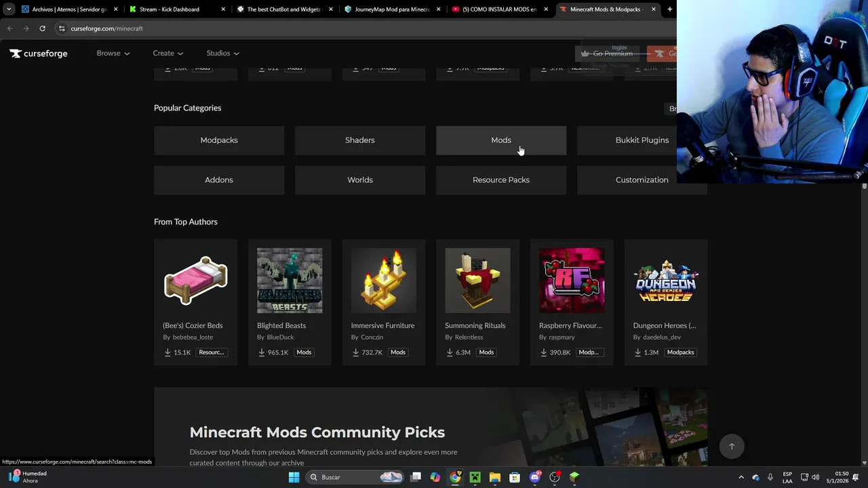
Task: Click the Go Premium button
Action: [607, 54]
